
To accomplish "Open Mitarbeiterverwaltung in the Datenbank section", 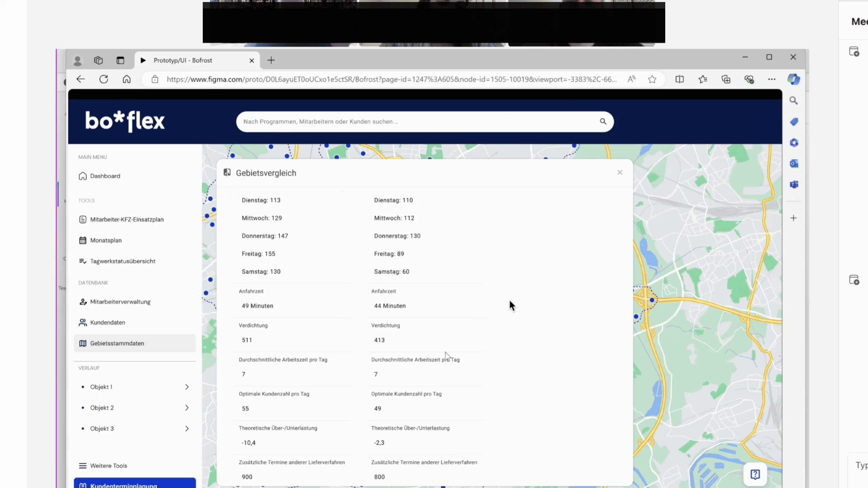I will point(120,302).
